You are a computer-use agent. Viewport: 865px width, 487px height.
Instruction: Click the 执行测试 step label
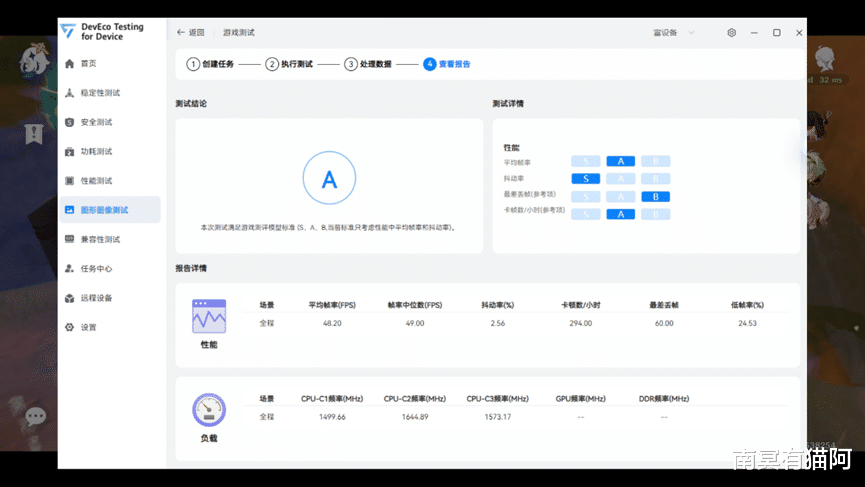coord(297,65)
